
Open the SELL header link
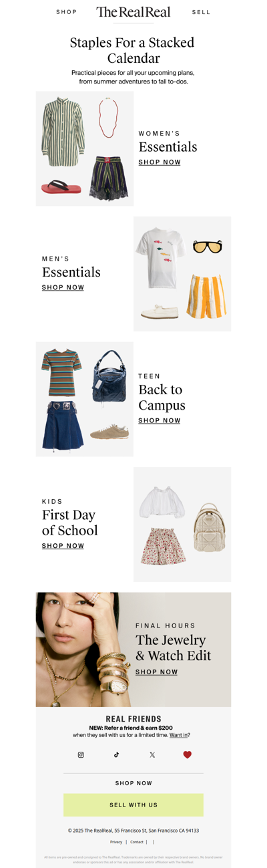click(x=201, y=12)
